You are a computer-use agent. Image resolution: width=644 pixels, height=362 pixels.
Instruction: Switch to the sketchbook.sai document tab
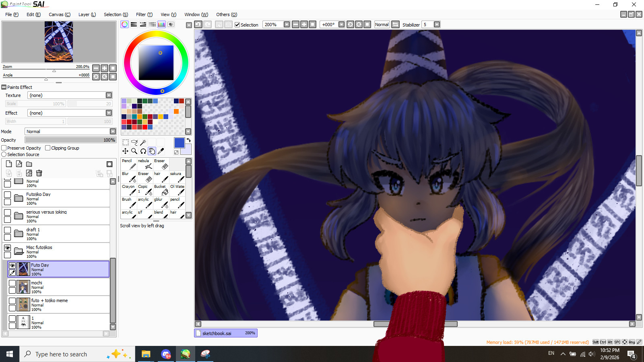click(225, 333)
